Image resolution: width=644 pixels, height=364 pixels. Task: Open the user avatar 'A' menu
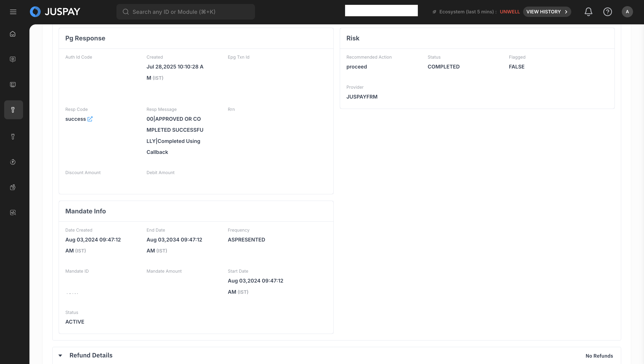pos(627,12)
